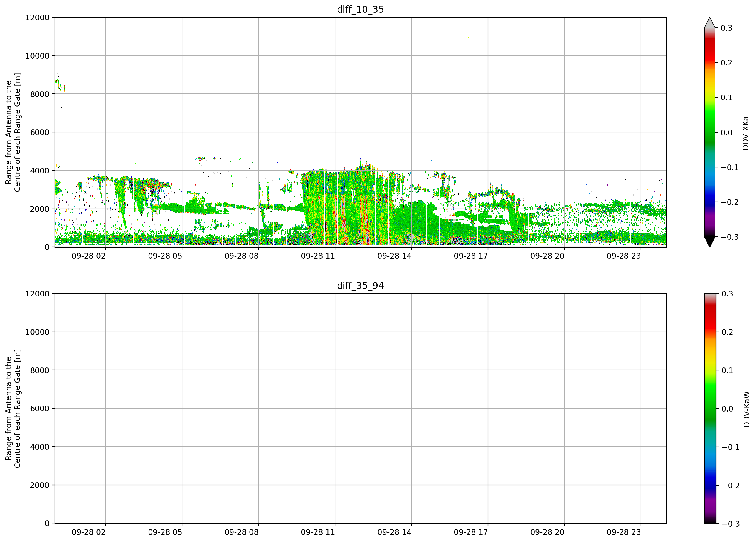Click the green region of the bottom colorbar
Image resolution: width=756 pixels, height=542 pixels.
[710, 407]
